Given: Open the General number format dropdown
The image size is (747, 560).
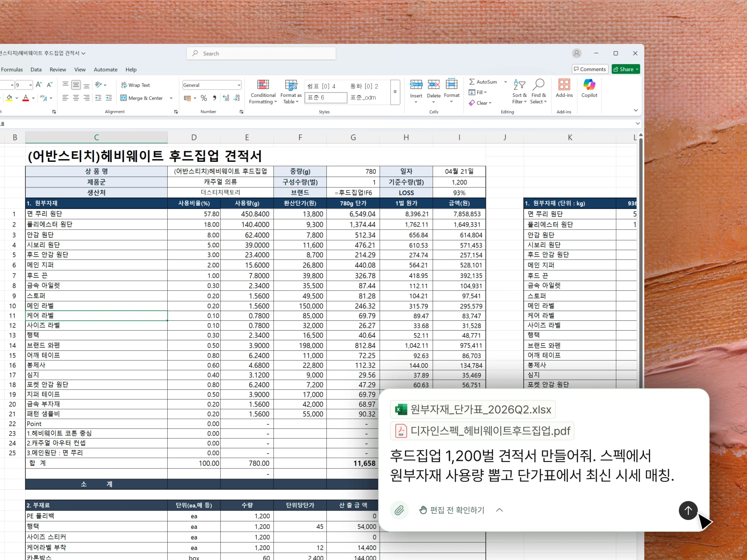Looking at the screenshot, I should pos(239,85).
